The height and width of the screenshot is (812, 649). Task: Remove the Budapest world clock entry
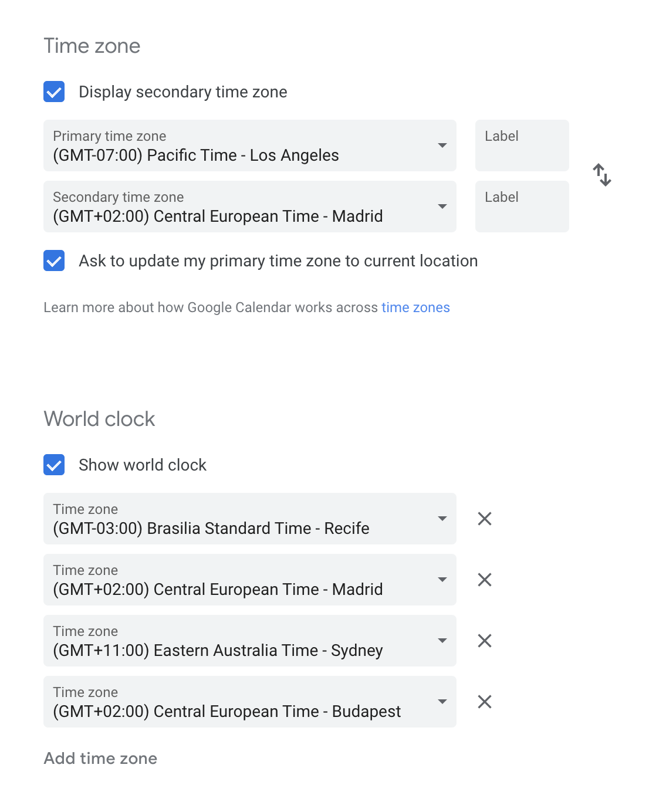[x=485, y=702]
